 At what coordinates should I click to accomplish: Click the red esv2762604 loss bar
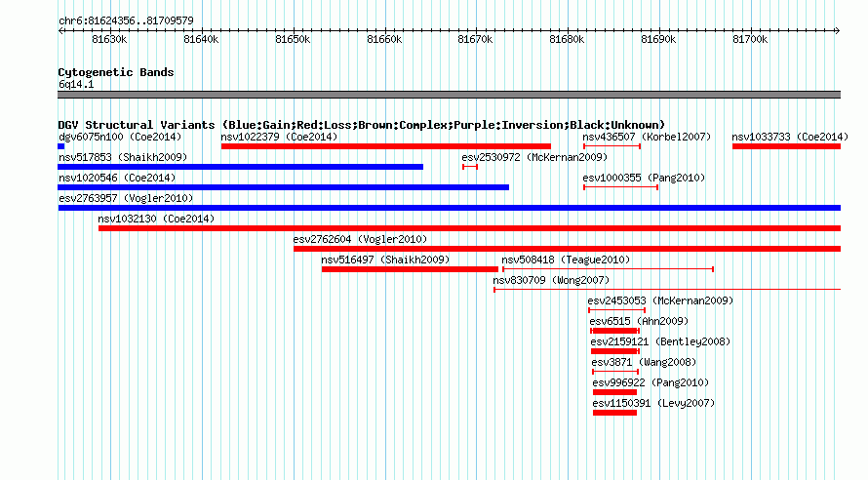point(567,249)
